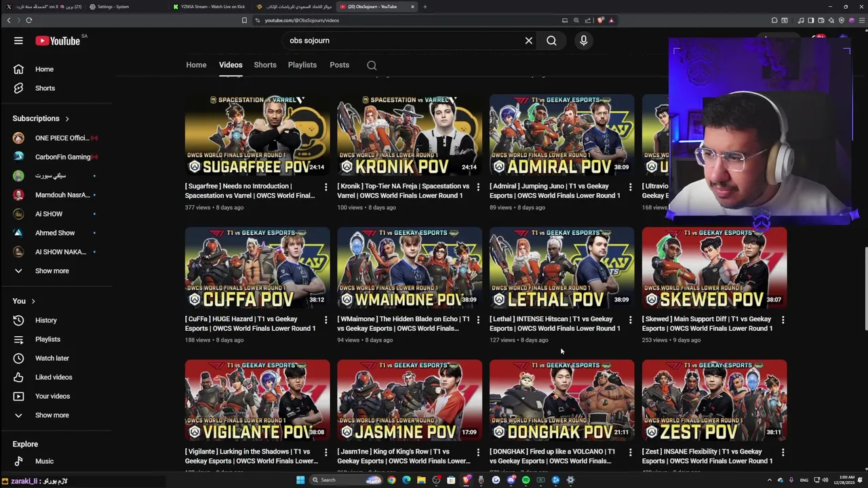The image size is (868, 488).
Task: Open File Explorer from taskbar
Action: (x=421, y=480)
